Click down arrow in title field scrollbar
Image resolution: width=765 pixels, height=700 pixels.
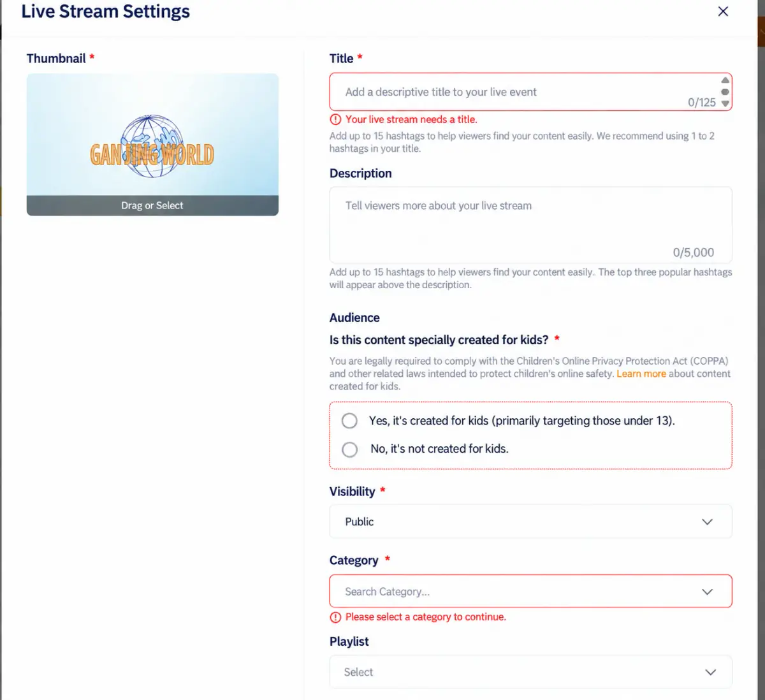725,103
